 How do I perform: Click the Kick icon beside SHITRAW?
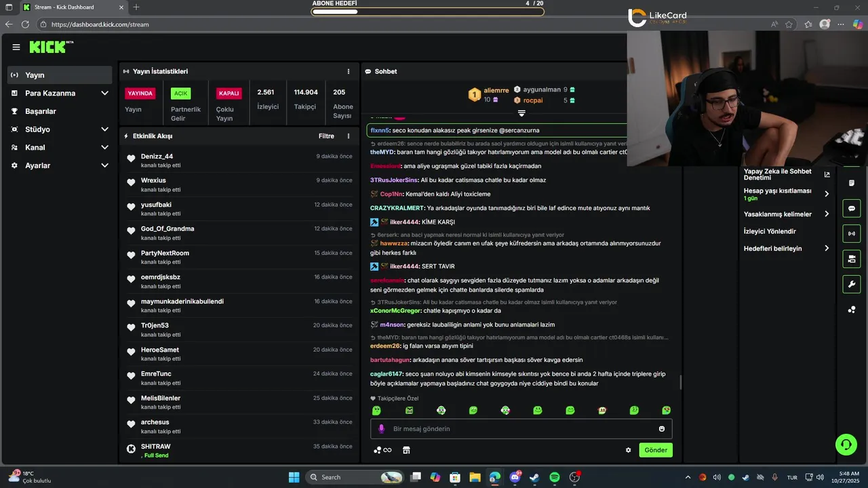(x=131, y=449)
